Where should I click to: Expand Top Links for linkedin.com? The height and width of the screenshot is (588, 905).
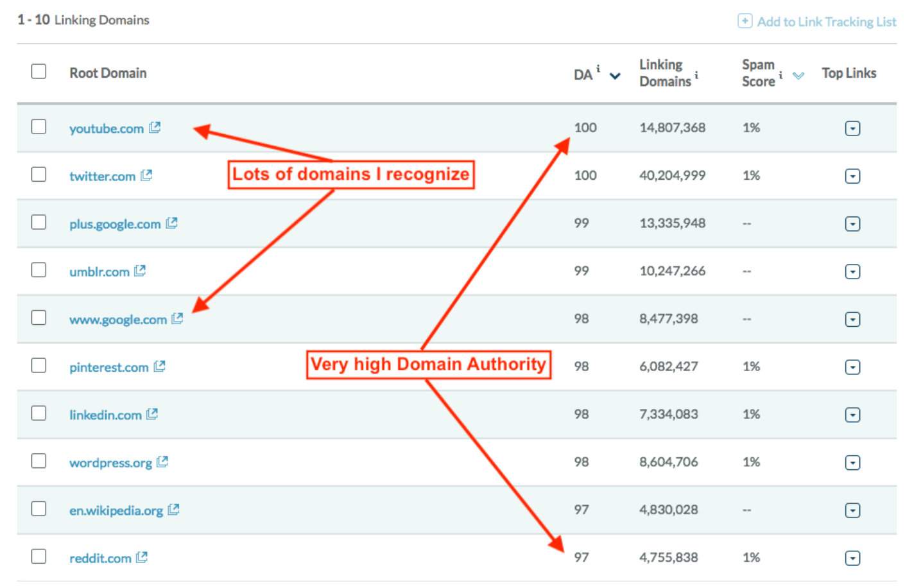[852, 415]
